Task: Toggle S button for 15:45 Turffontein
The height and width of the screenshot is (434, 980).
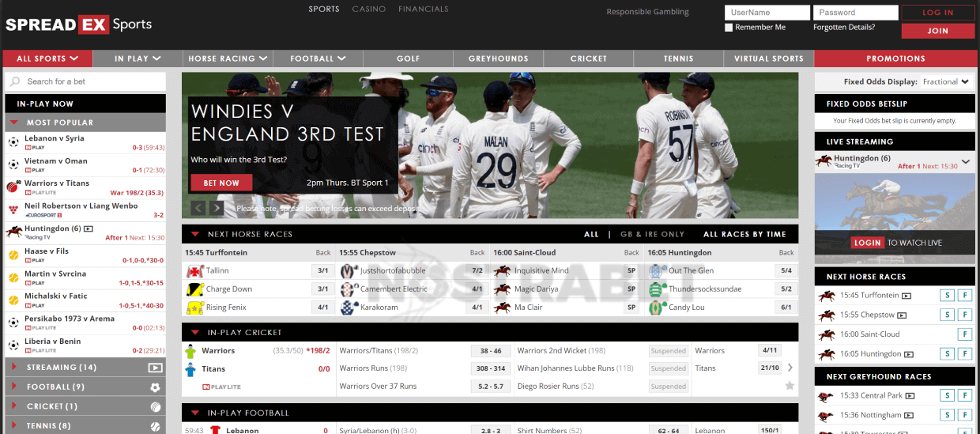Action: tap(946, 296)
